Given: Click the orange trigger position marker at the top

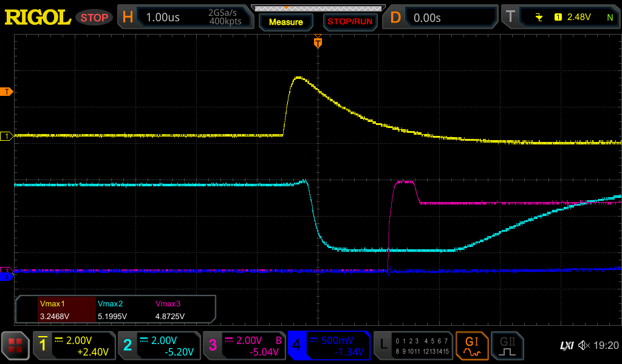Looking at the screenshot, I should coord(318,42).
